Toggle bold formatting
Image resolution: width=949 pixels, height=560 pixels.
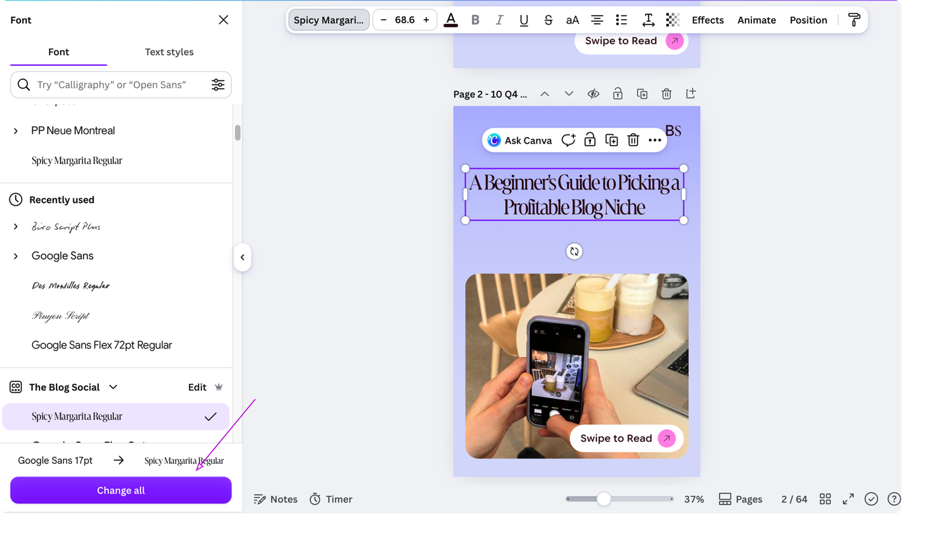coord(475,20)
